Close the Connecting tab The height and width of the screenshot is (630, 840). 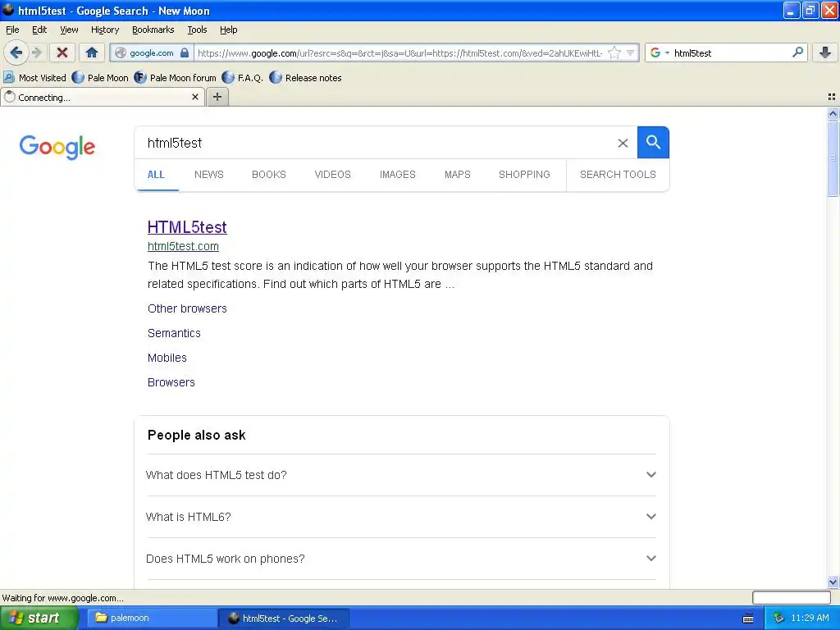click(x=195, y=97)
